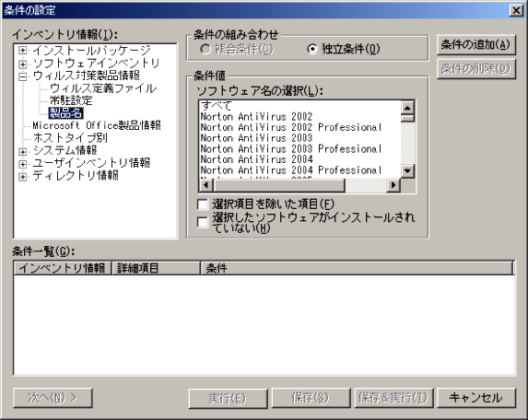Select Norton AntiVirus 2004 Professional entry
The width and height of the screenshot is (528, 420).
(300, 170)
